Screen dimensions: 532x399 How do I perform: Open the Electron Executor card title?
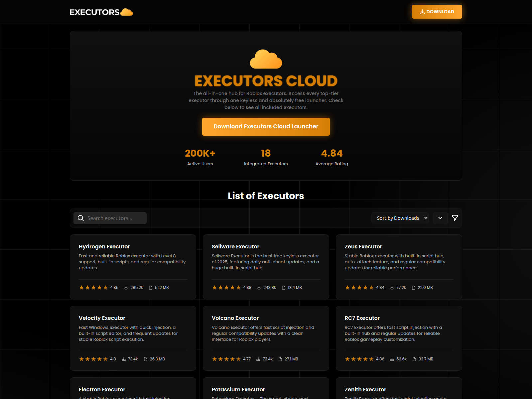102,390
